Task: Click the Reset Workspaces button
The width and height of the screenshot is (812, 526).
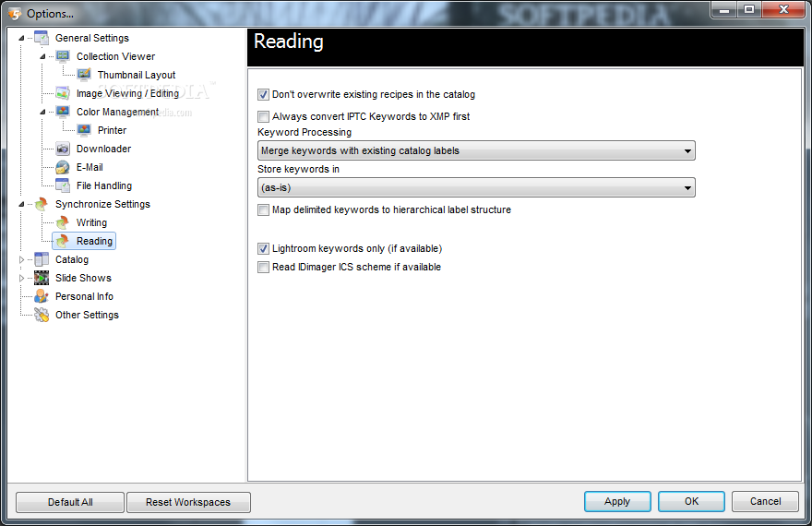Action: coord(188,502)
